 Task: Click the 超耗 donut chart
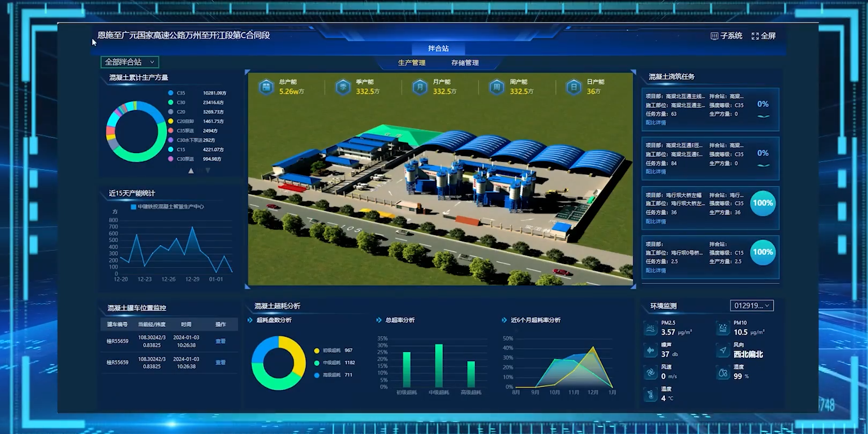tap(278, 363)
